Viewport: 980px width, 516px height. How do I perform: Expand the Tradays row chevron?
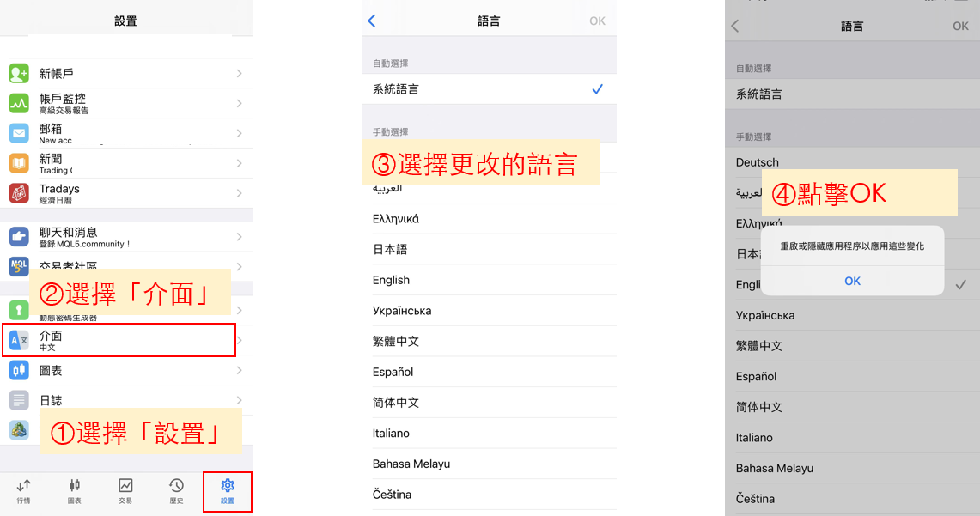pyautogui.click(x=240, y=193)
